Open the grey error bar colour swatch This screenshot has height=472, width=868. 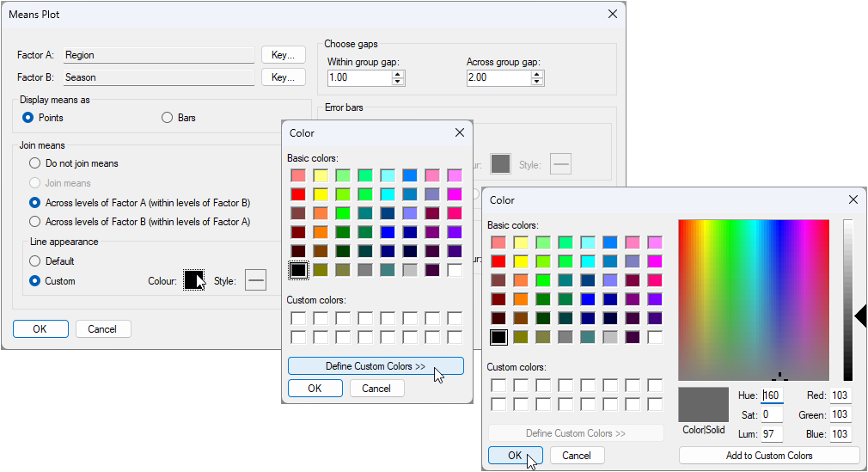point(500,164)
